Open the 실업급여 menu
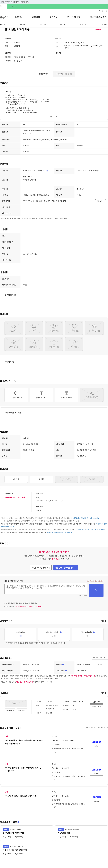 [54, 17]
